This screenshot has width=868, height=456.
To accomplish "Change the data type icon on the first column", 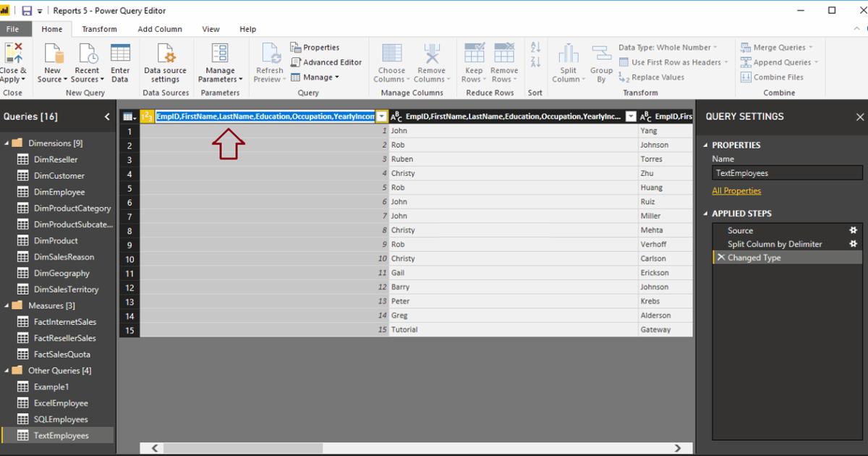I will [x=147, y=117].
